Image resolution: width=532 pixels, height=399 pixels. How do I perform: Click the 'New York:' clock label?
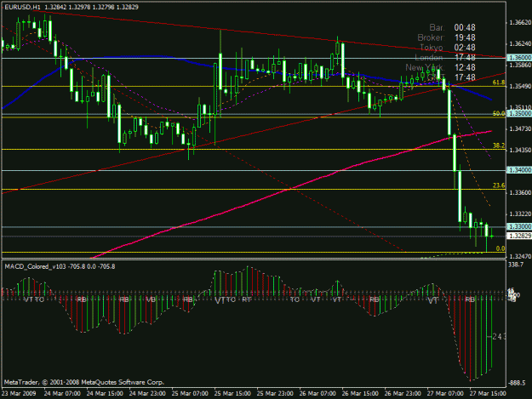tap(425, 67)
